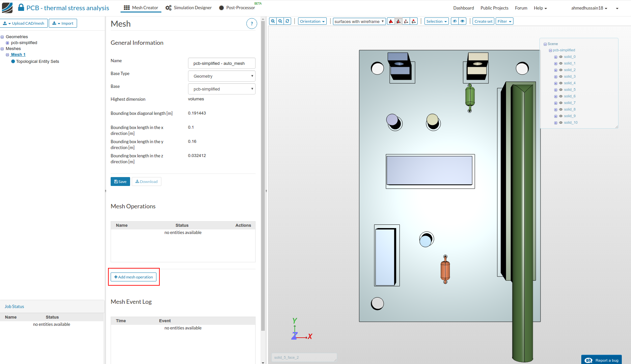Click the Post-Processor gear icon
This screenshot has height=364, width=631.
[x=221, y=8]
